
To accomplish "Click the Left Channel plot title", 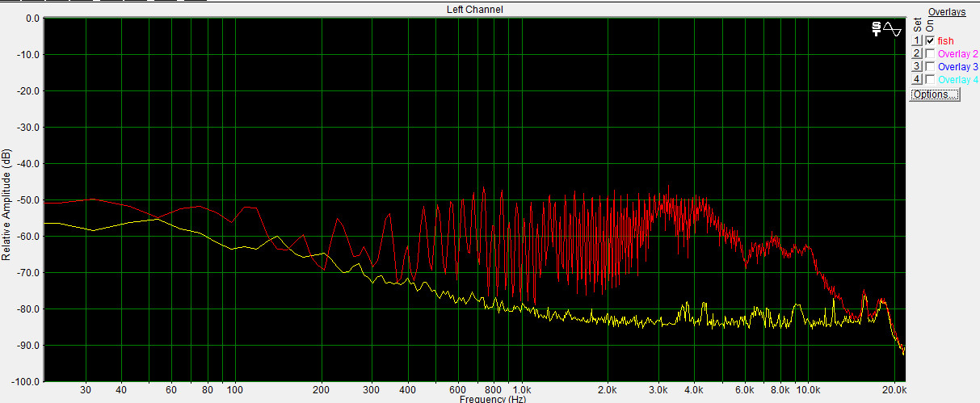I will [x=474, y=10].
